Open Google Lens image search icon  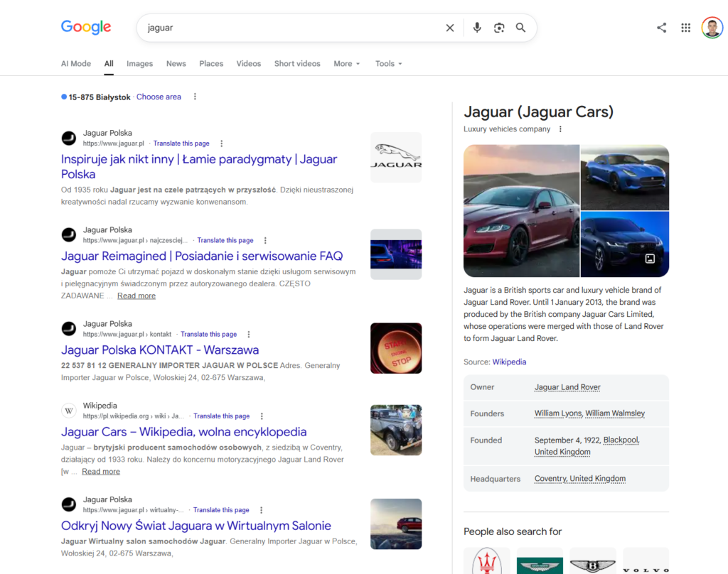click(x=499, y=28)
